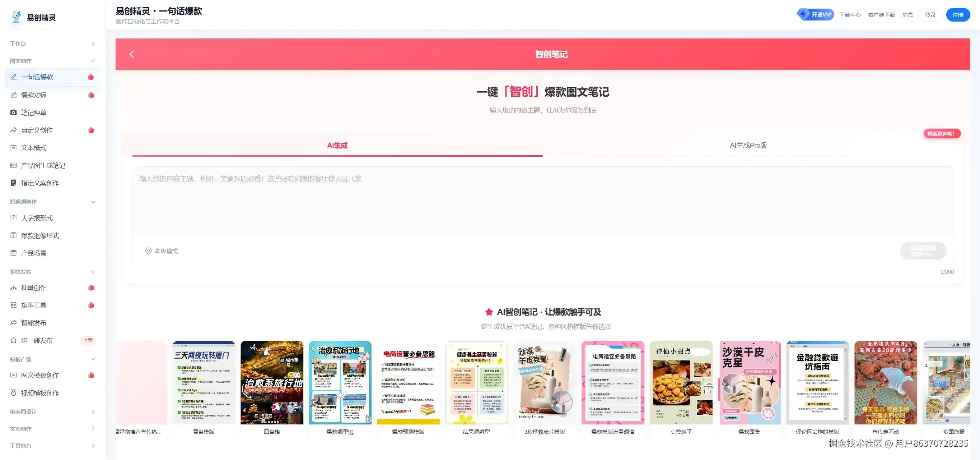The width and height of the screenshot is (980, 460).
Task: Click the 高级模式 gear icon
Action: [x=148, y=250]
